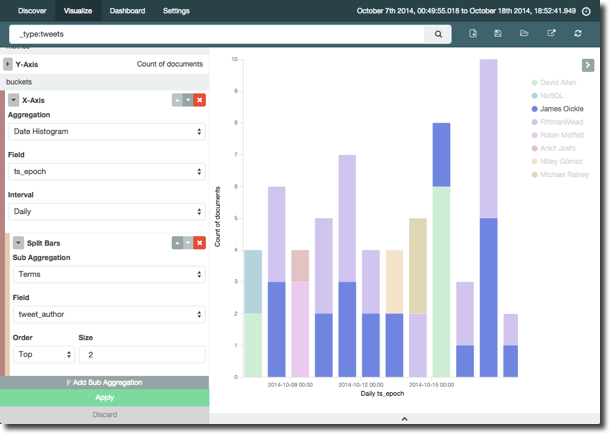Click the green Apply button
610x434 pixels.
[104, 397]
